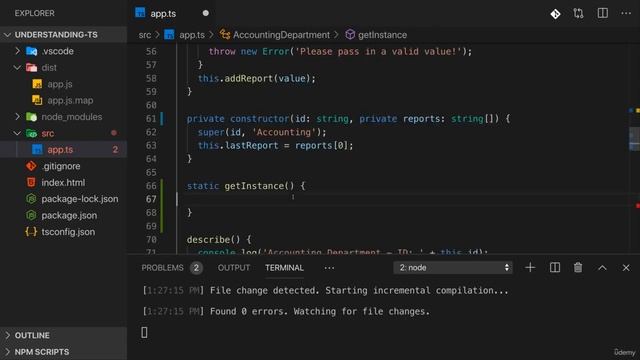Click the src folder icon

coord(31,133)
